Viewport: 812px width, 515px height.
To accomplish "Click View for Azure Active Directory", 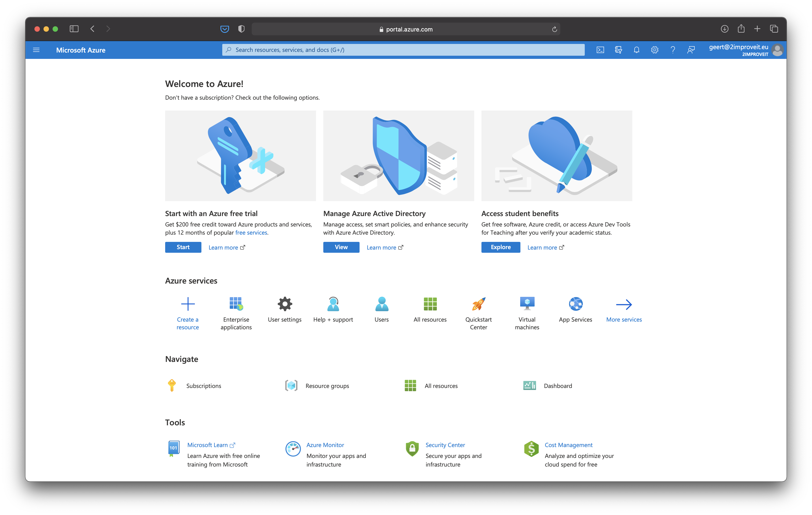I will coord(341,247).
